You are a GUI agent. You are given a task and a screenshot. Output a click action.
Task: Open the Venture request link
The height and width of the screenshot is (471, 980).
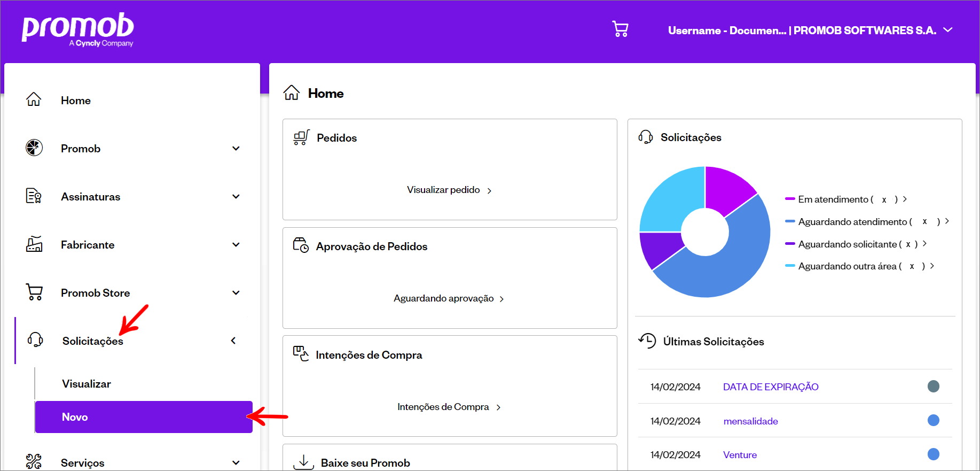(x=740, y=455)
